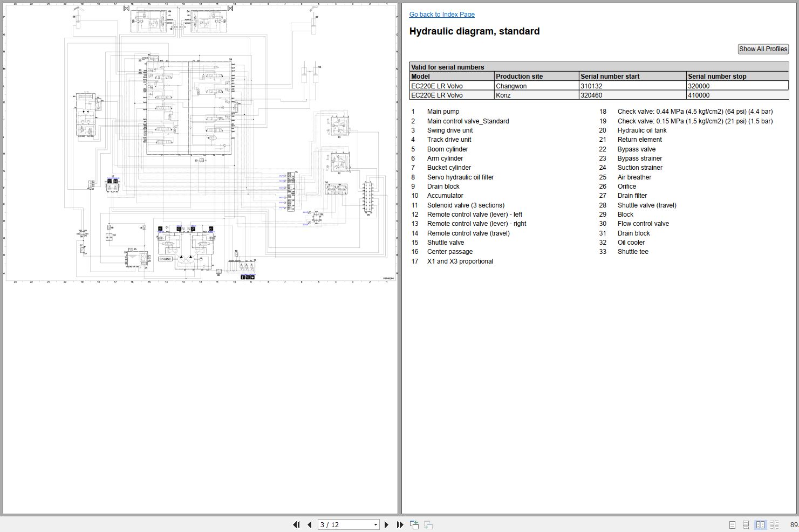Click the Main pump legend entry
799x532 pixels.
(443, 112)
